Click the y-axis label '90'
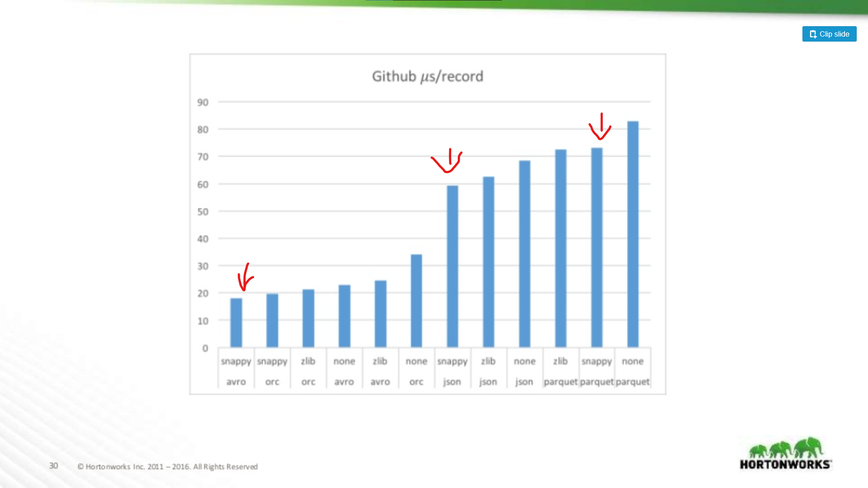The width and height of the screenshot is (868, 488). click(x=203, y=103)
